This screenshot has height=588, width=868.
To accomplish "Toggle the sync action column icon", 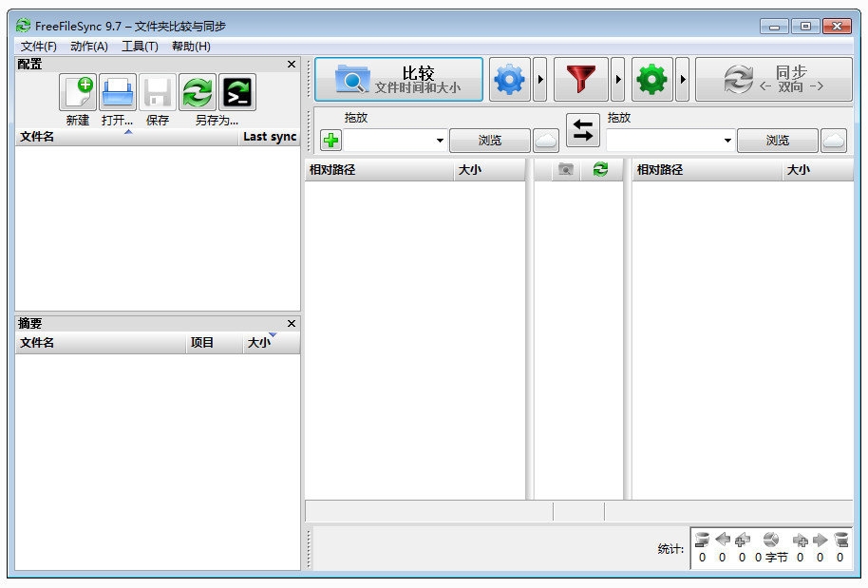I will click(x=599, y=170).
